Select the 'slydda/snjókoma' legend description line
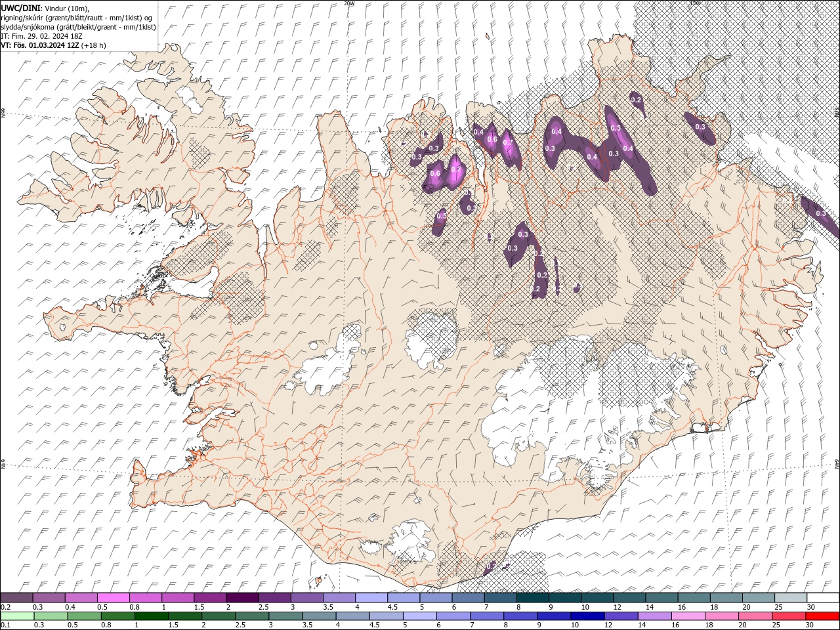 click(78, 27)
